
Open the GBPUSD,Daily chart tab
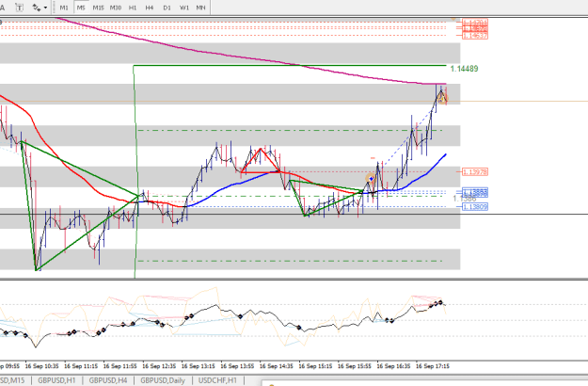tap(163, 380)
